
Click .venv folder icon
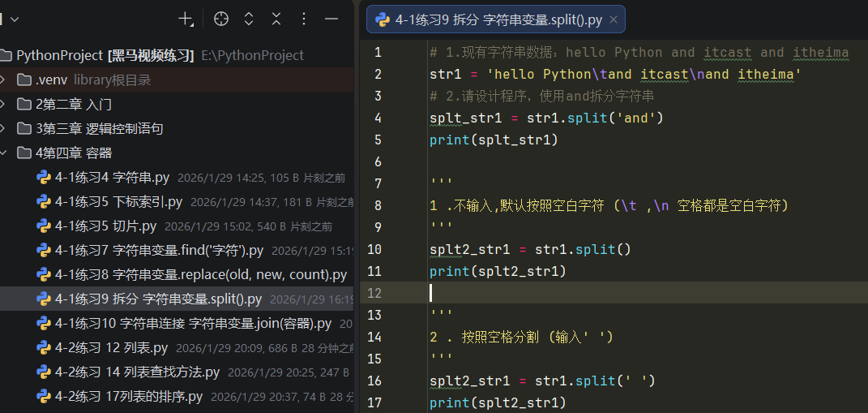[x=24, y=80]
